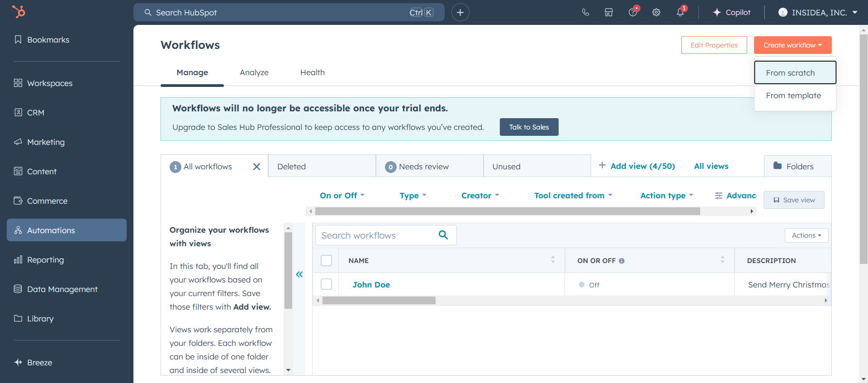Open the Actions dropdown above the table
Viewport: 868px width, 383px height.
[x=806, y=235]
